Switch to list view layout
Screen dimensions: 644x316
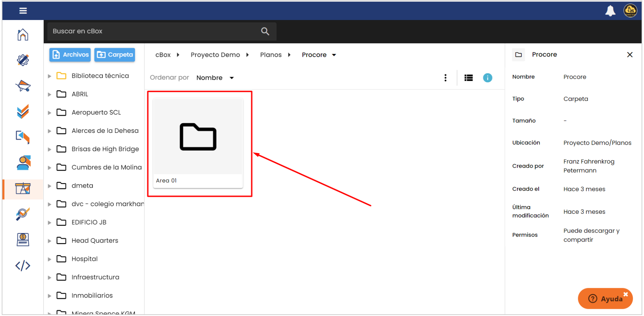(468, 78)
